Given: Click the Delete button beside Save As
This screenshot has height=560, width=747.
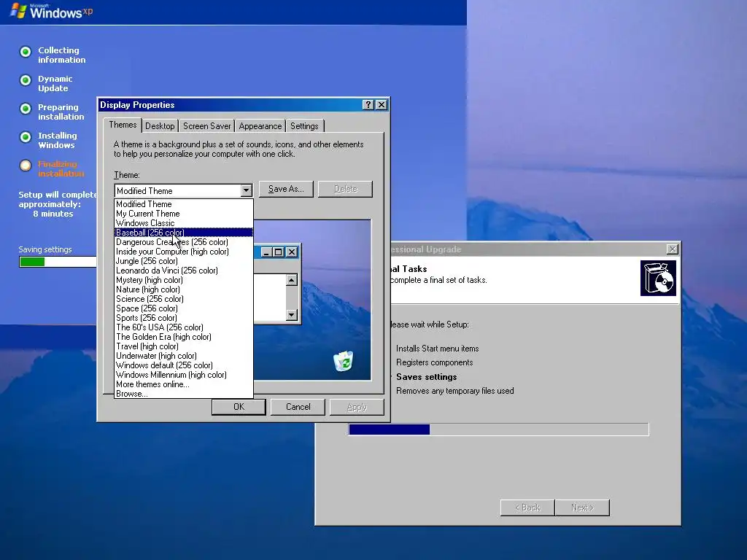Looking at the screenshot, I should click(x=345, y=189).
